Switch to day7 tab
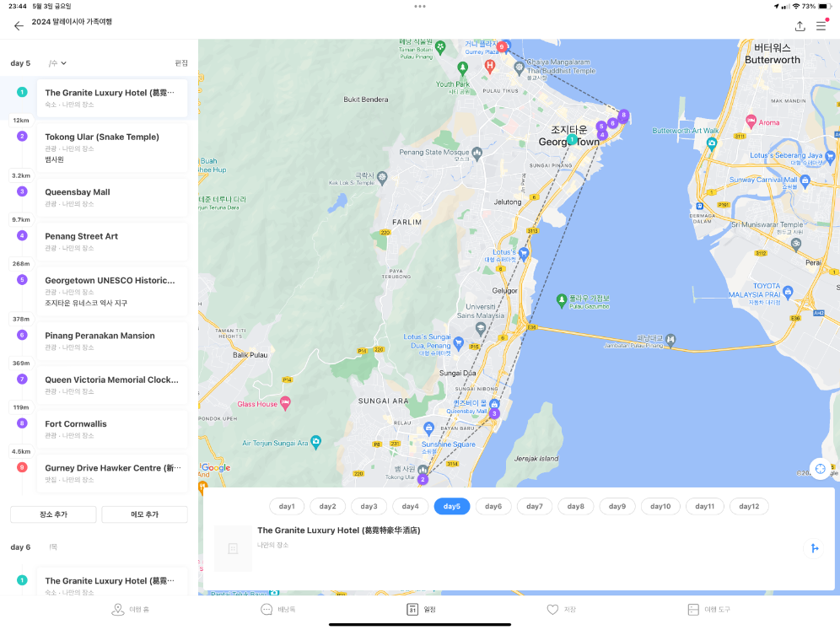 (535, 506)
